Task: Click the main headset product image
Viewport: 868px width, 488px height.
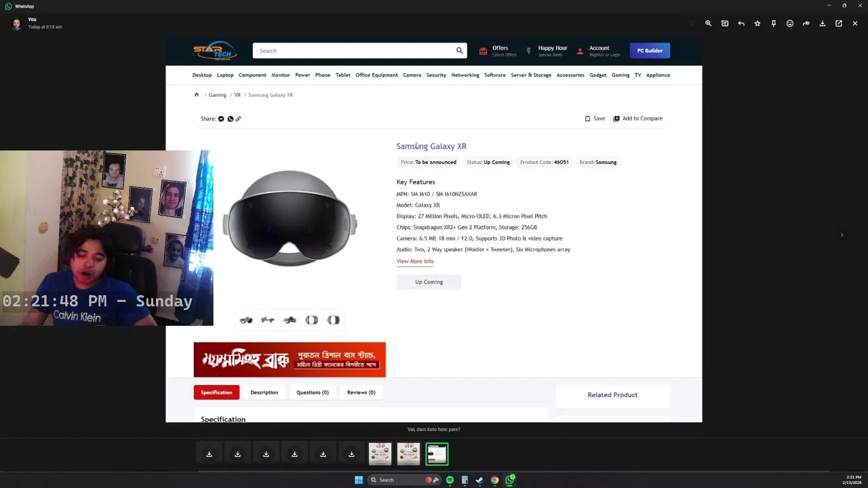Action: coord(290,218)
